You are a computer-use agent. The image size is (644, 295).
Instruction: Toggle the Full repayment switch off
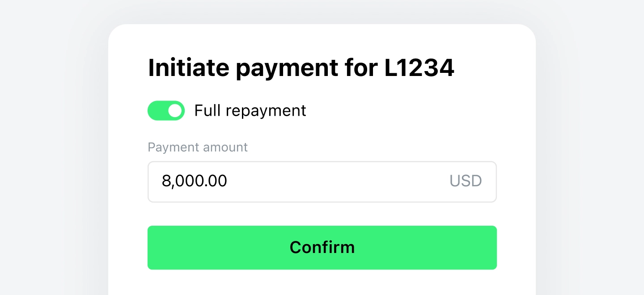point(166,110)
